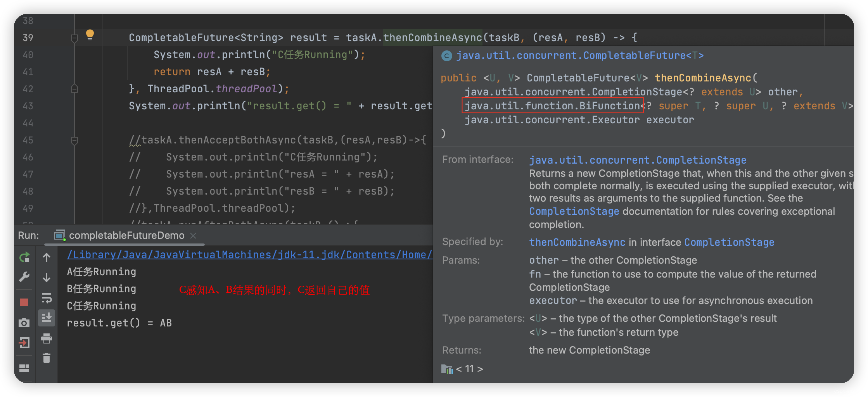Print the console output
The image size is (868, 397).
point(47,338)
